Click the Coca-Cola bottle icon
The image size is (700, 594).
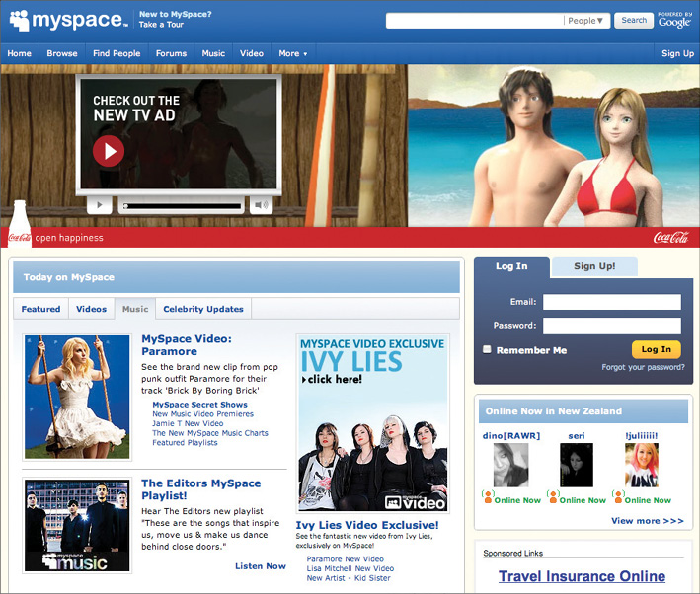coord(19,223)
